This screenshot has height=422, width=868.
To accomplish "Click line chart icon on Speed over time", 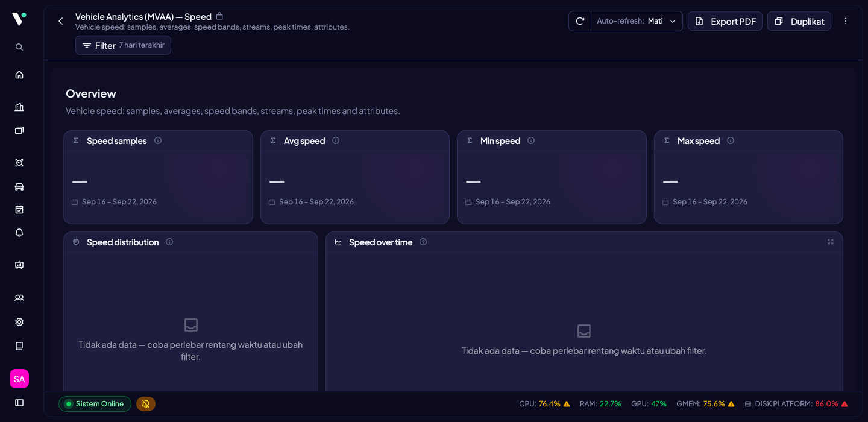I will point(338,242).
